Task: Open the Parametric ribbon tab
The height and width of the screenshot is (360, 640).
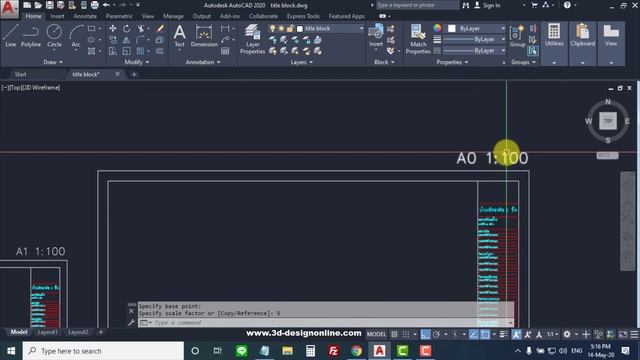Action: click(119, 16)
